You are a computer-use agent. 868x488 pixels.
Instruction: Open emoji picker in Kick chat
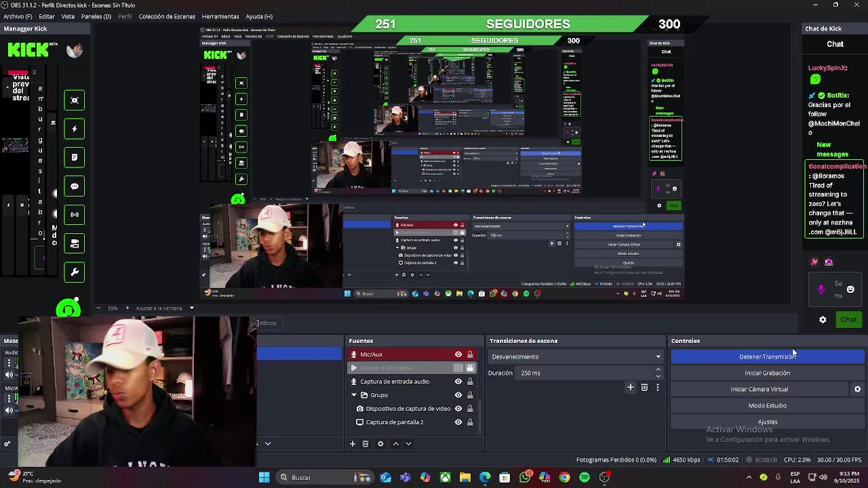click(850, 289)
